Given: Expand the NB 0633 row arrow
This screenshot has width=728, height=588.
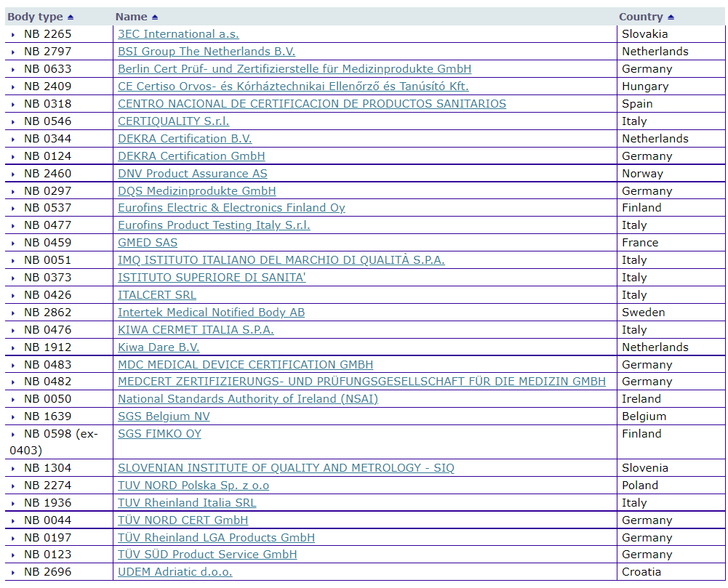Looking at the screenshot, I should pos(13,70).
